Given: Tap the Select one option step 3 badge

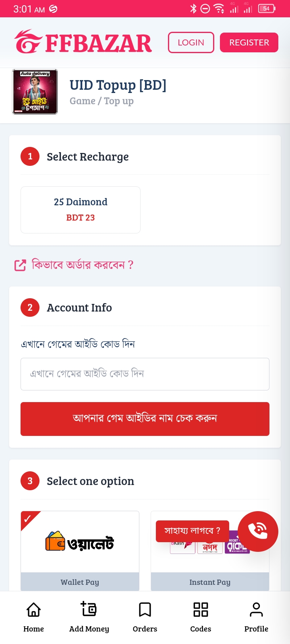Looking at the screenshot, I should tap(30, 481).
